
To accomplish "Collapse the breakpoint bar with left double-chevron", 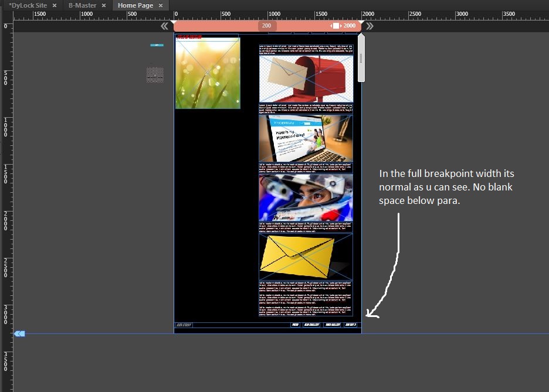I will [165, 26].
